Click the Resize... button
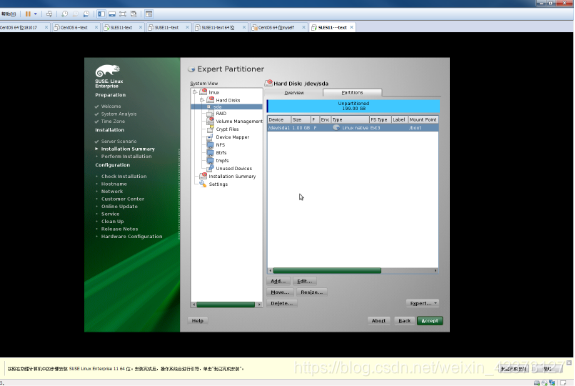575x386 pixels. pos(311,292)
